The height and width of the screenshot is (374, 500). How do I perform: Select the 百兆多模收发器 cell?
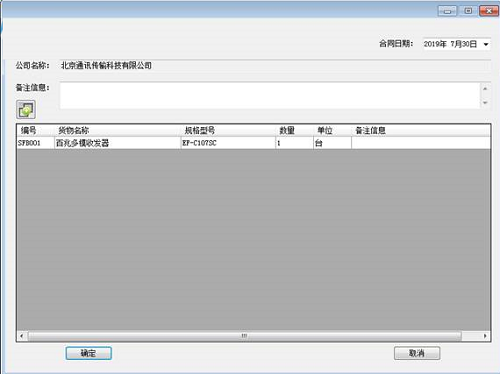117,143
